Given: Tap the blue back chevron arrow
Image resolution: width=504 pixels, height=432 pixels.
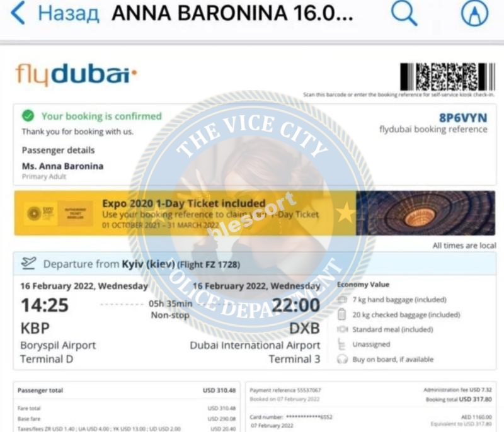Looking at the screenshot, I should pyautogui.click(x=18, y=13).
